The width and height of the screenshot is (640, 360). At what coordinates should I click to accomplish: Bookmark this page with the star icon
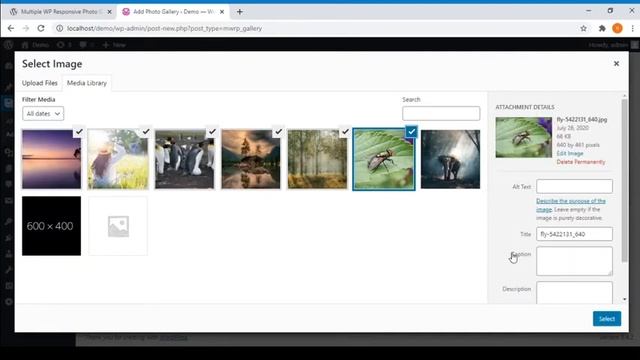[x=584, y=28]
